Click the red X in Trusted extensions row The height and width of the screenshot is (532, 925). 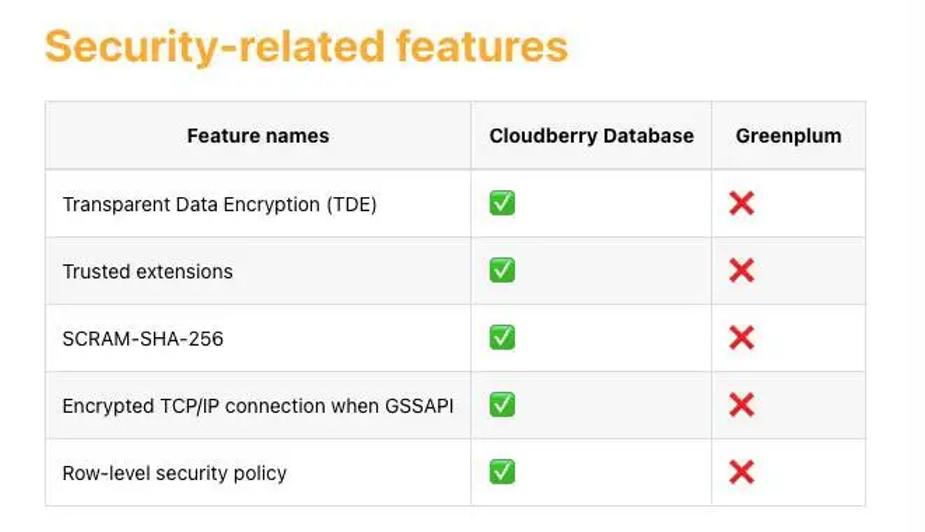[742, 271]
